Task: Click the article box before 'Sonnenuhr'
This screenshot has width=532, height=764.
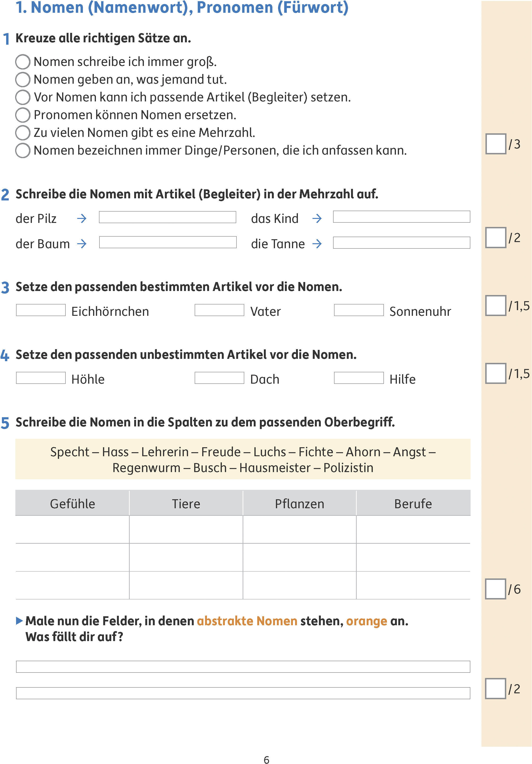Action: coord(359,310)
